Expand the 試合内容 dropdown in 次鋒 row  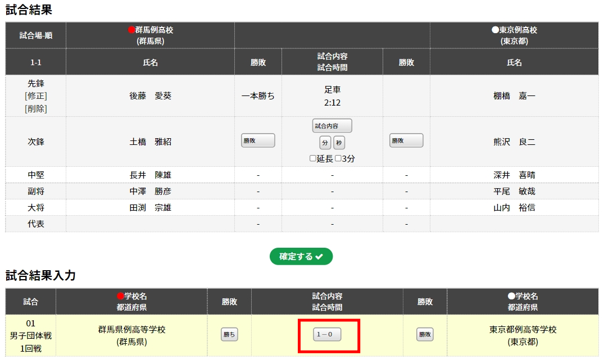point(332,126)
